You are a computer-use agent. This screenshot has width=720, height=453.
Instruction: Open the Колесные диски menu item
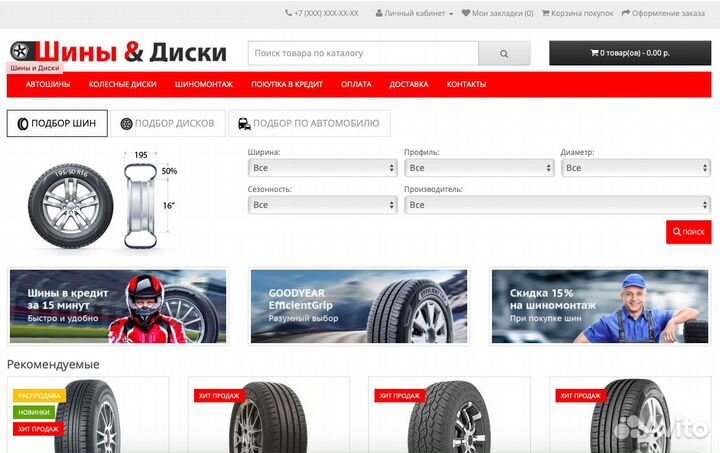(123, 84)
